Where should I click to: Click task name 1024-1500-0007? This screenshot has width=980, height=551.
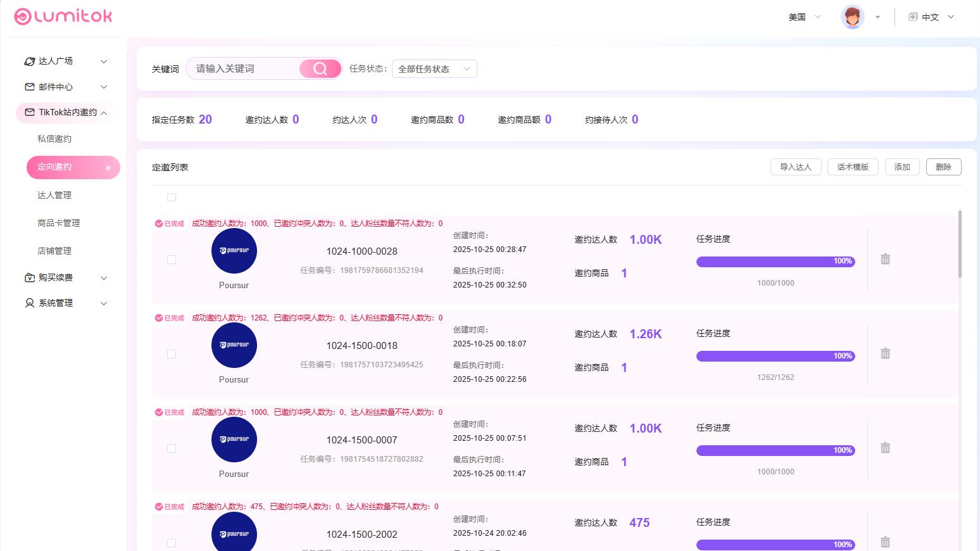[x=362, y=440]
